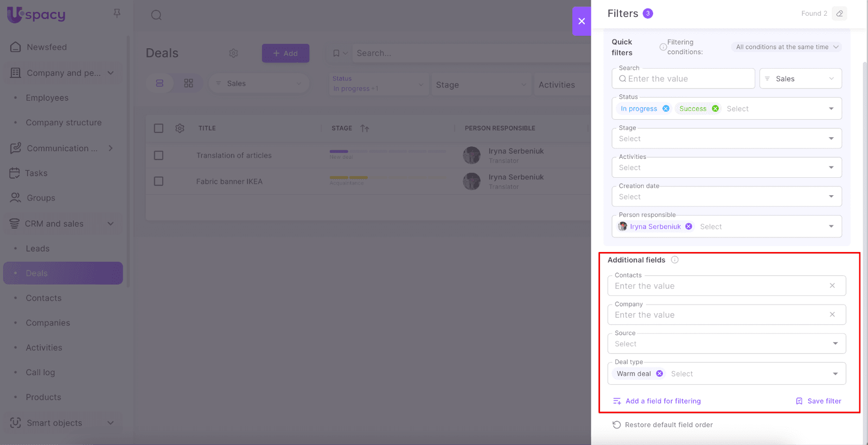Click the eraser icon to clear filters
The width and height of the screenshot is (868, 445).
[839, 14]
